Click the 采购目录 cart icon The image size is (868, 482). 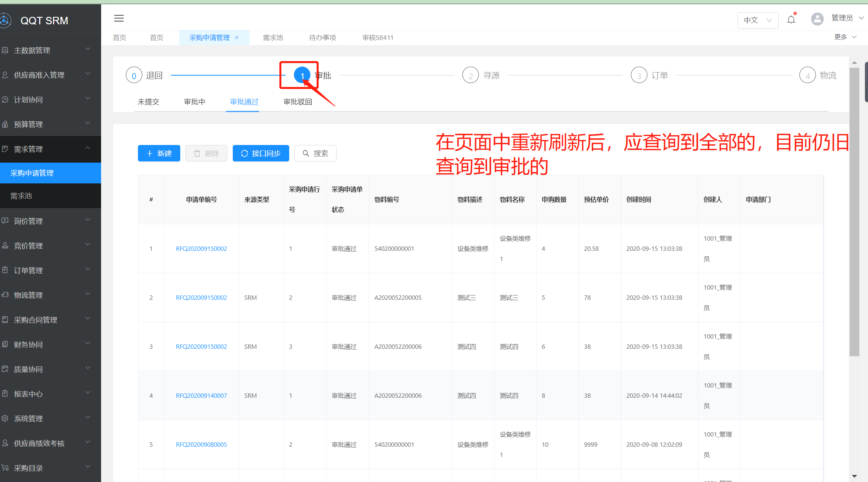(5, 468)
